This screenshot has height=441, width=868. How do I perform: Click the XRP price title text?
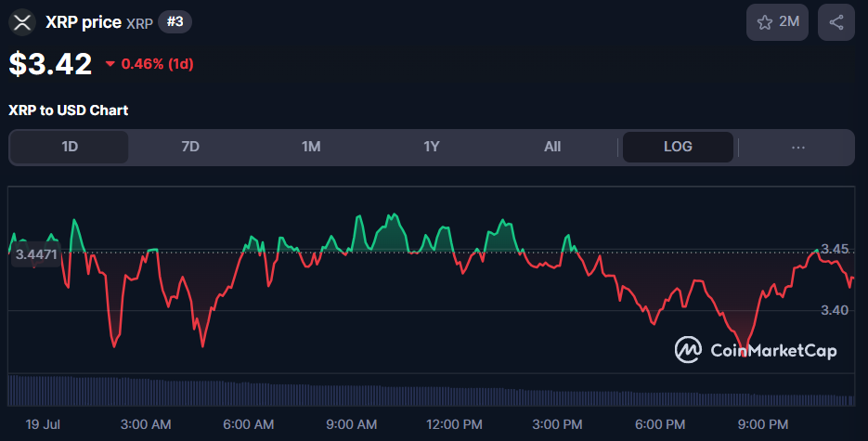(x=84, y=22)
